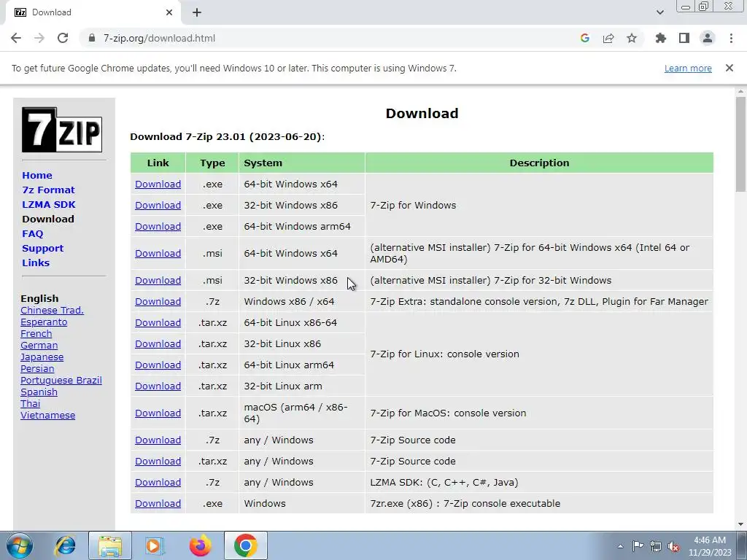This screenshot has height=560, width=747.
Task: Download the macOS console version tarball
Action: coord(158,413)
